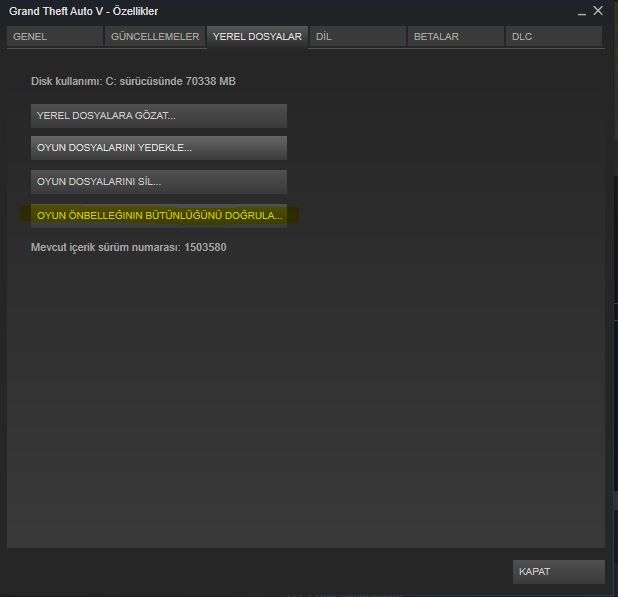Verify game cache with OYUN ÖNBELLEĞİNİN BÜTÜNLÜĞÜNÜ DOĞRULA

click(x=159, y=216)
